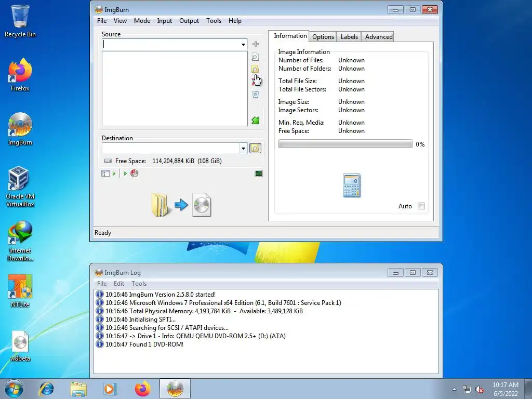
Task: Click the volume speaker tray icon
Action: point(480,390)
